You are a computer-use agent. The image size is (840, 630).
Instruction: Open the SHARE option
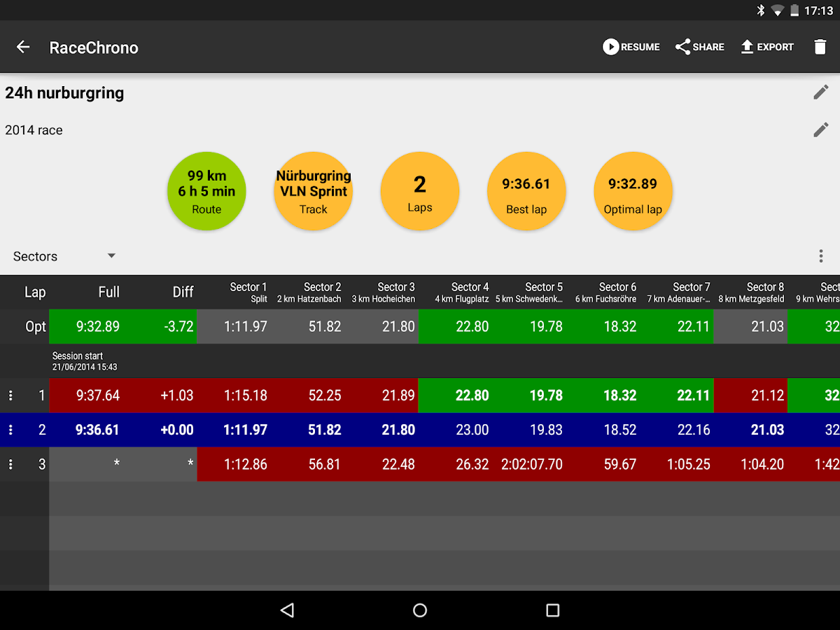point(699,46)
